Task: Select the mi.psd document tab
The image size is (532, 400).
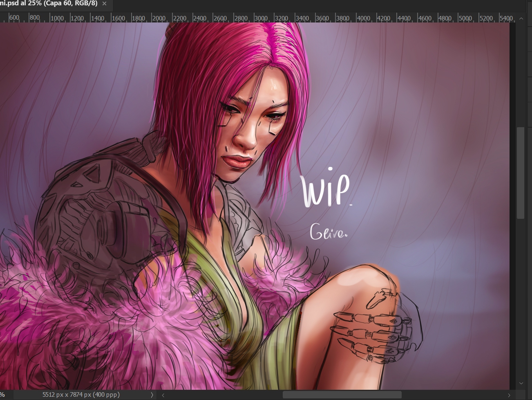Action: 48,4
